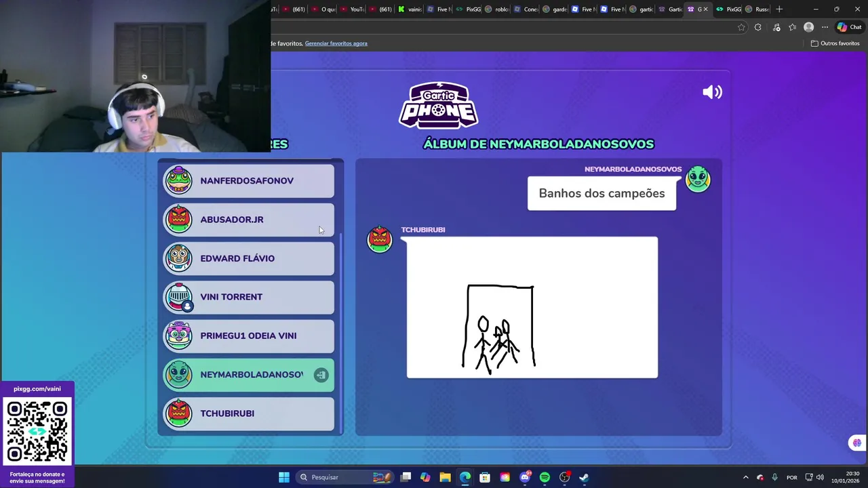Mute the Gartic Phone sound speaker icon

coord(712,92)
